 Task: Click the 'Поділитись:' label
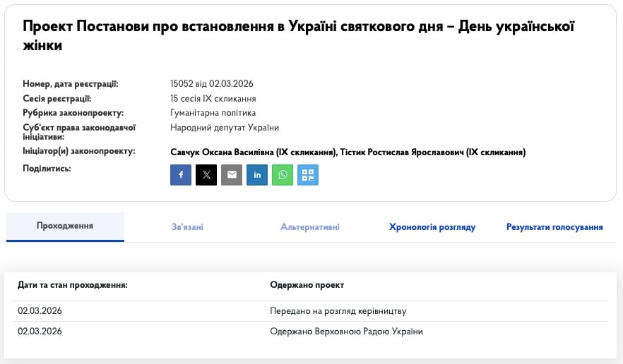(x=47, y=169)
